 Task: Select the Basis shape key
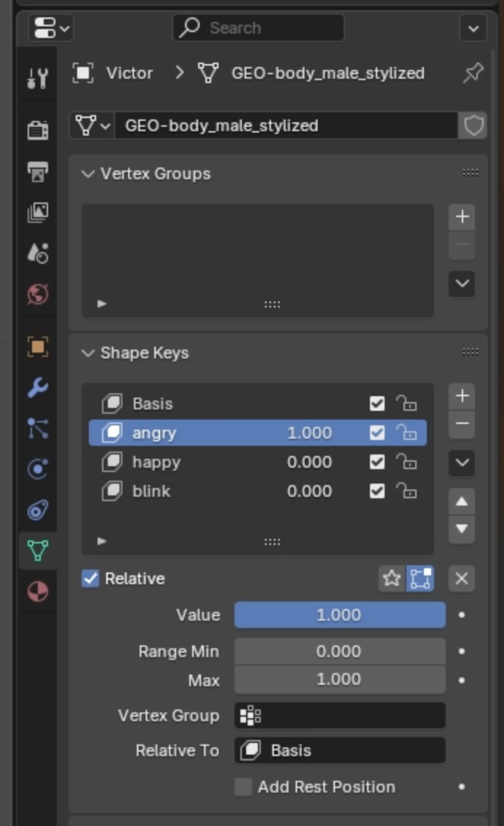point(258,404)
